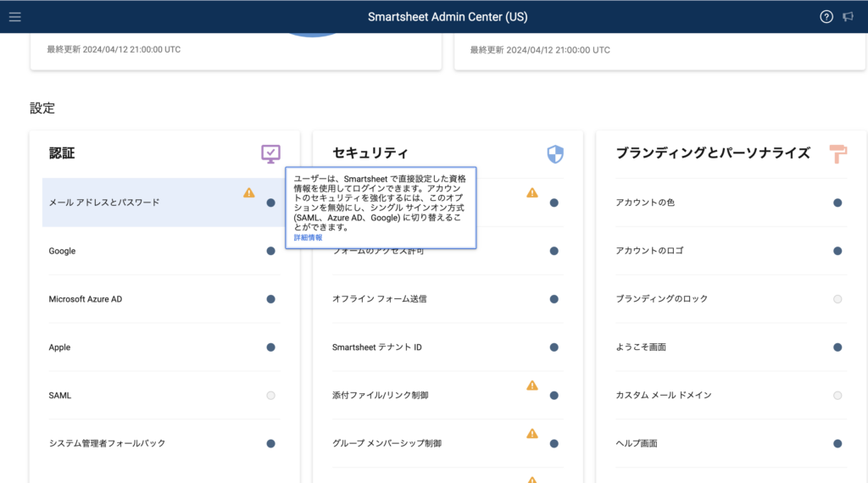Click the 認証 card heading
868x483 pixels.
click(x=61, y=153)
